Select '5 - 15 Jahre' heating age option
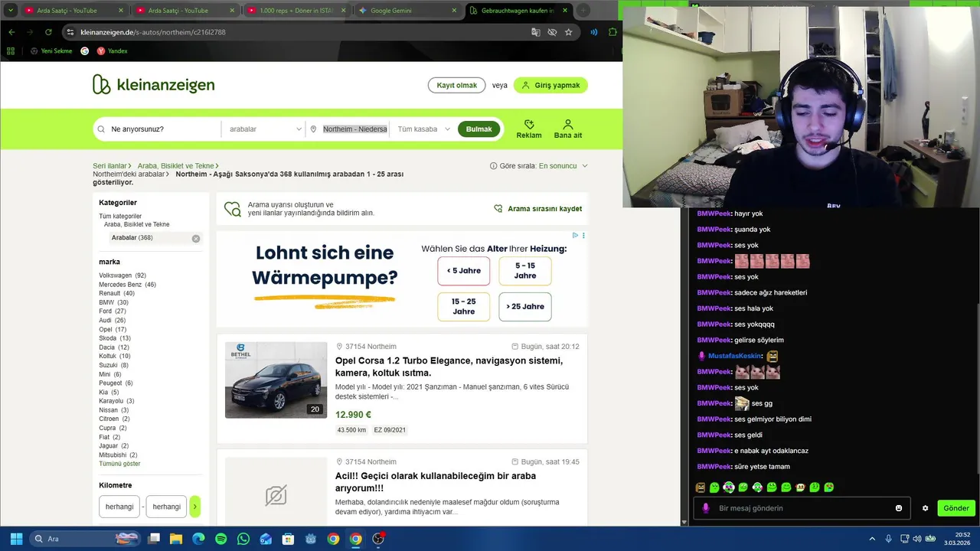The height and width of the screenshot is (551, 980). [x=525, y=271]
